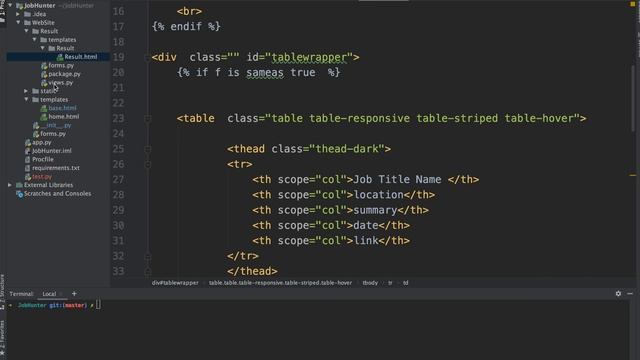The image size is (640, 360).
Task: Open the views.py Python file icon
Action: [44, 83]
